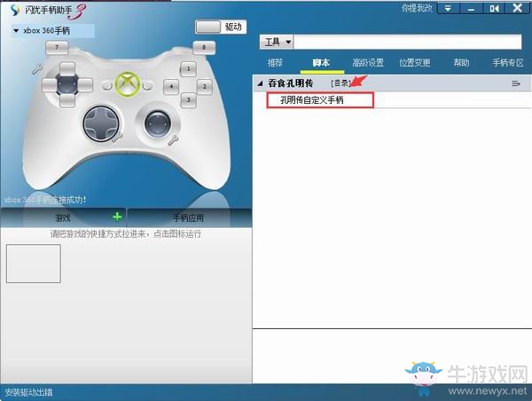Switch to the 推荐 tab
The width and height of the screenshot is (532, 401).
[275, 63]
